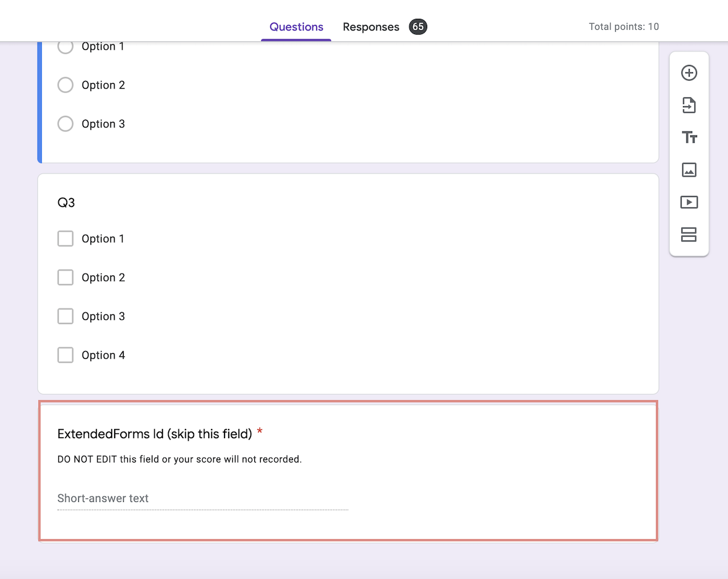Check Option 4 under Q3
728x579 pixels.
coord(65,355)
